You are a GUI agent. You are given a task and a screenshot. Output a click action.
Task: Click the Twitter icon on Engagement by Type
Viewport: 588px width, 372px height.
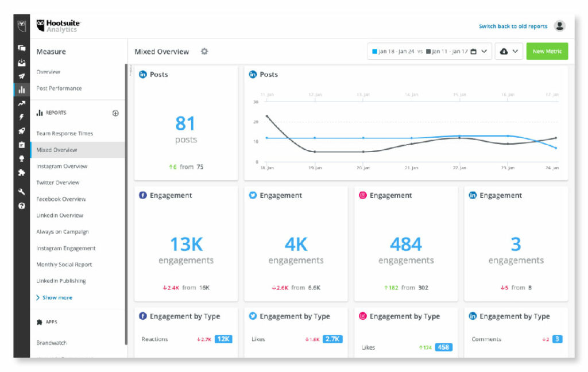coord(253,316)
